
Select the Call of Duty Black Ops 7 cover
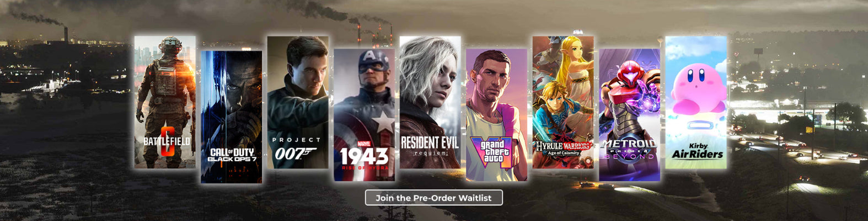[232, 117]
